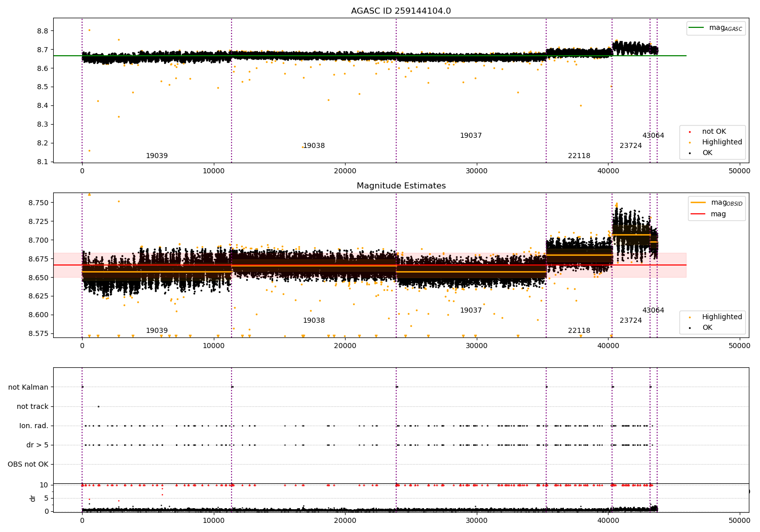Click the title "AGASC ID 259144104.0"
Image resolution: width=760 pixels, height=532 pixels.
(x=401, y=11)
